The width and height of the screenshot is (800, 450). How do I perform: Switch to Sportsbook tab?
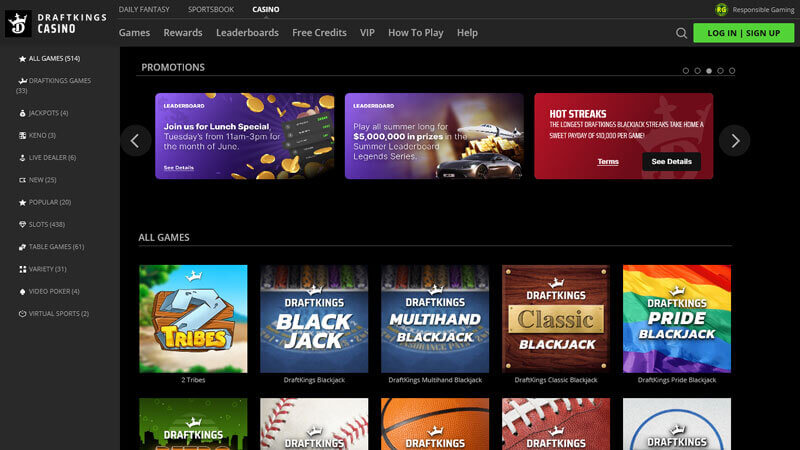211,9
